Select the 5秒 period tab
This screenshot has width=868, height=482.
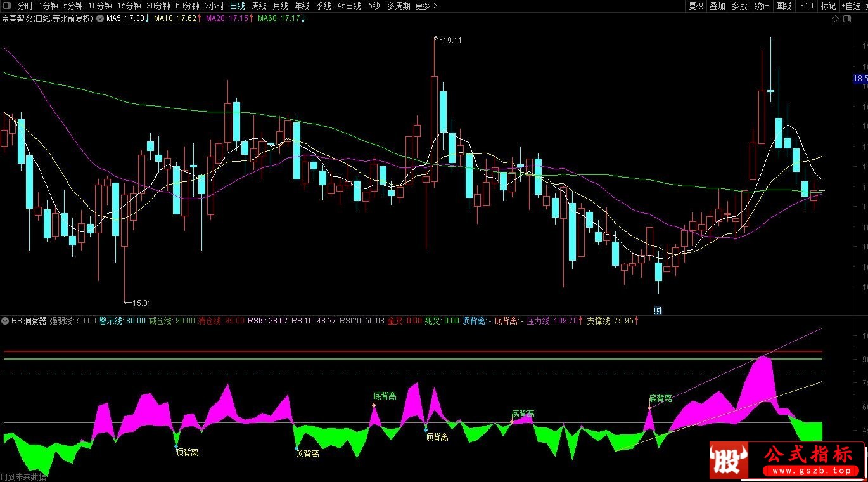(x=374, y=6)
